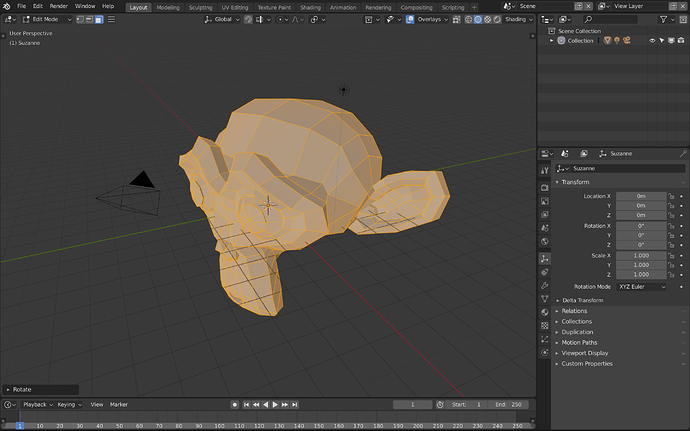This screenshot has width=690, height=431.
Task: Switch to wireframe viewport shading
Action: pyautogui.click(x=468, y=19)
